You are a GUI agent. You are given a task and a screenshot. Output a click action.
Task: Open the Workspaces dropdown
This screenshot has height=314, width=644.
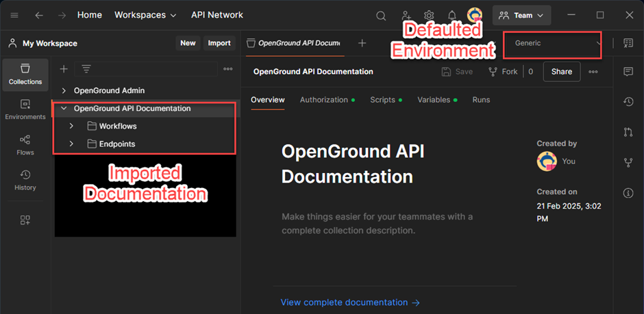pyautogui.click(x=145, y=15)
